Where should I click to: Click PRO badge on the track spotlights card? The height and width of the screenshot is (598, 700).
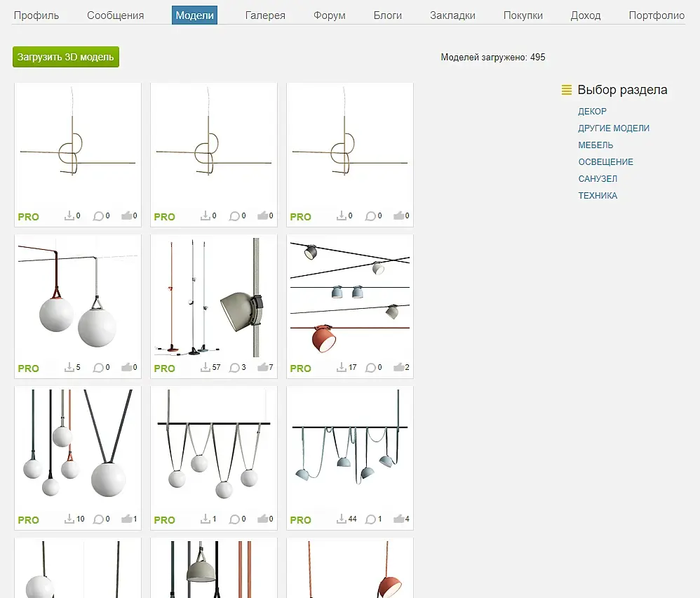point(300,368)
